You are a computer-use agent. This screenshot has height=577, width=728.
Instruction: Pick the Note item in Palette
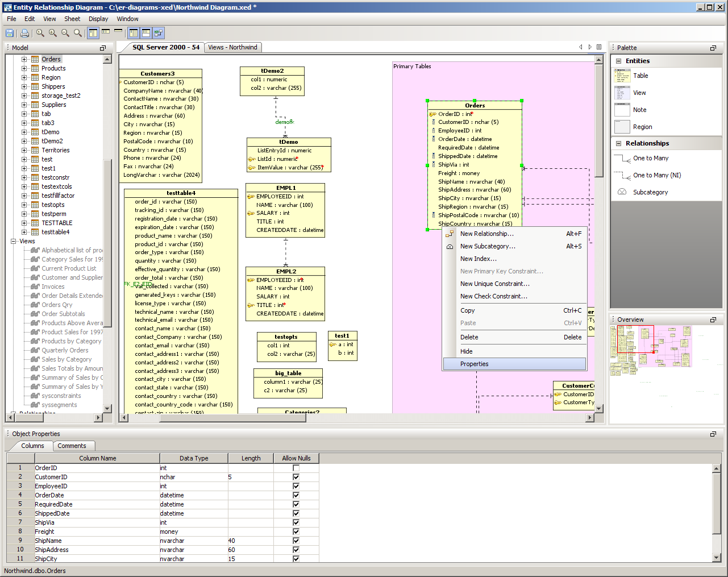tap(639, 110)
